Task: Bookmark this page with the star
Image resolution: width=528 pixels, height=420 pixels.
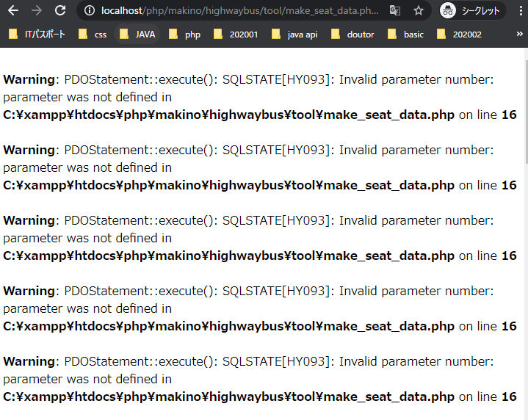Action: click(x=419, y=11)
